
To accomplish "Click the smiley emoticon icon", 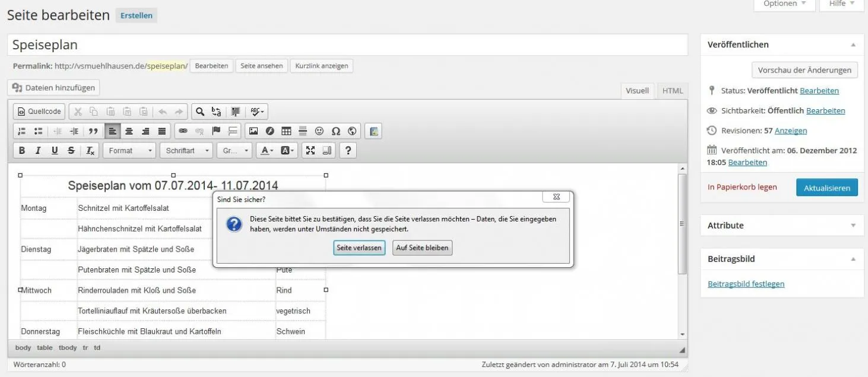I will coord(319,131).
